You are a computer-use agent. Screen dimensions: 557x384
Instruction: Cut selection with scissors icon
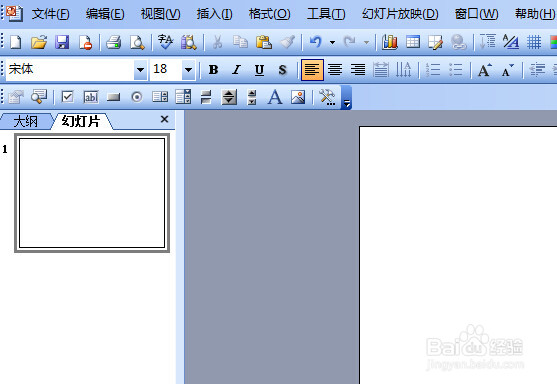[217, 42]
